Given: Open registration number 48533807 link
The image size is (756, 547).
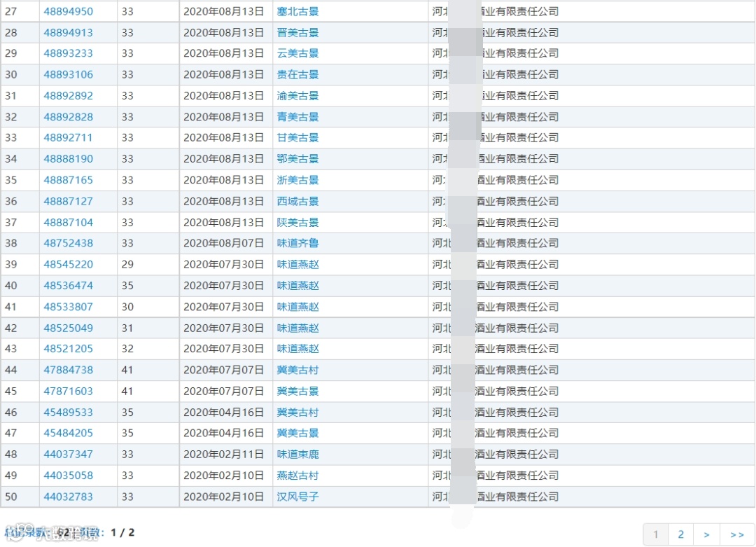Looking at the screenshot, I should (x=68, y=307).
